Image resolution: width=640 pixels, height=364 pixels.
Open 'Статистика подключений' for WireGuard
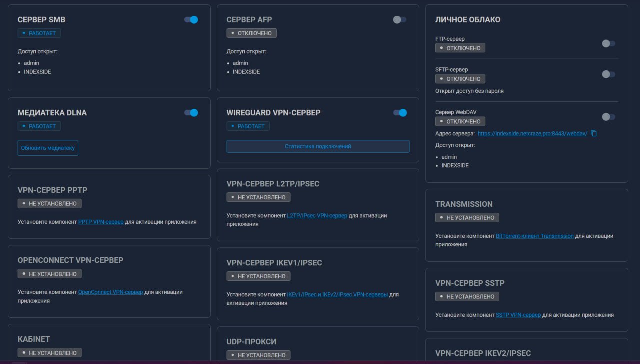[x=318, y=146]
